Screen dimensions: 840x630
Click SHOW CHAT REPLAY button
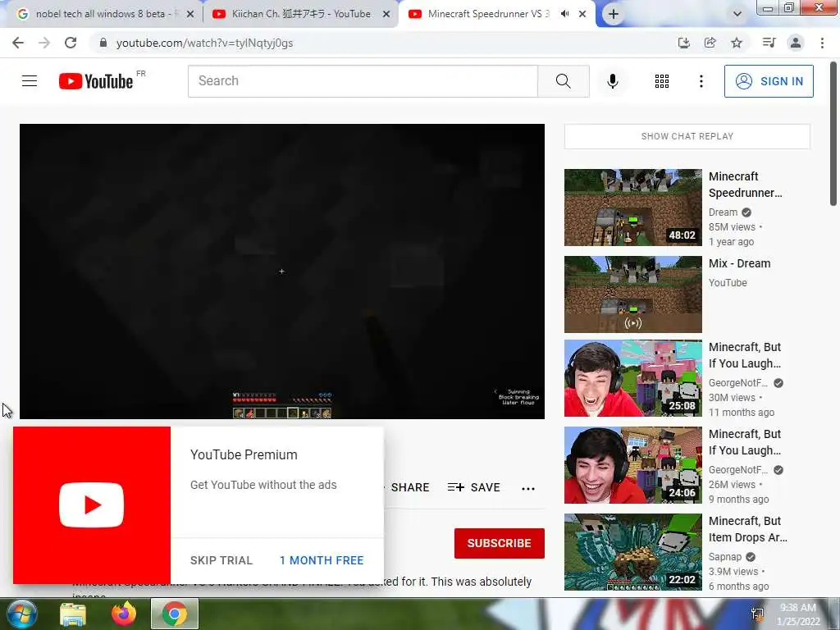tap(687, 137)
